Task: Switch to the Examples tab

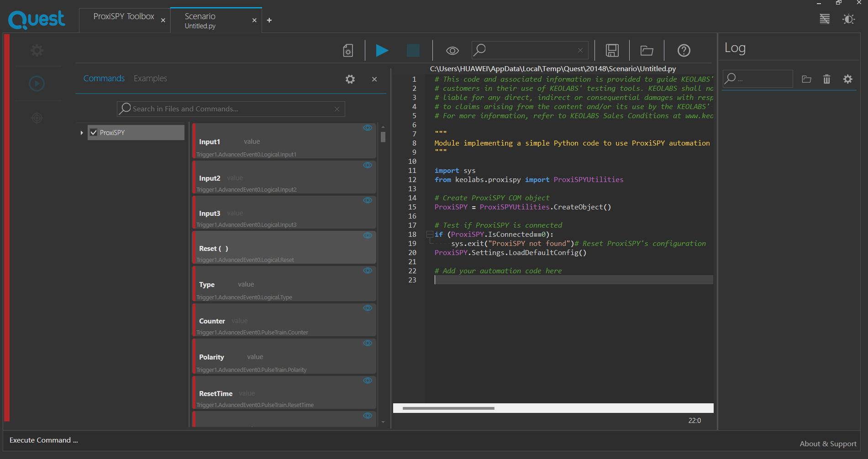Action: click(150, 78)
